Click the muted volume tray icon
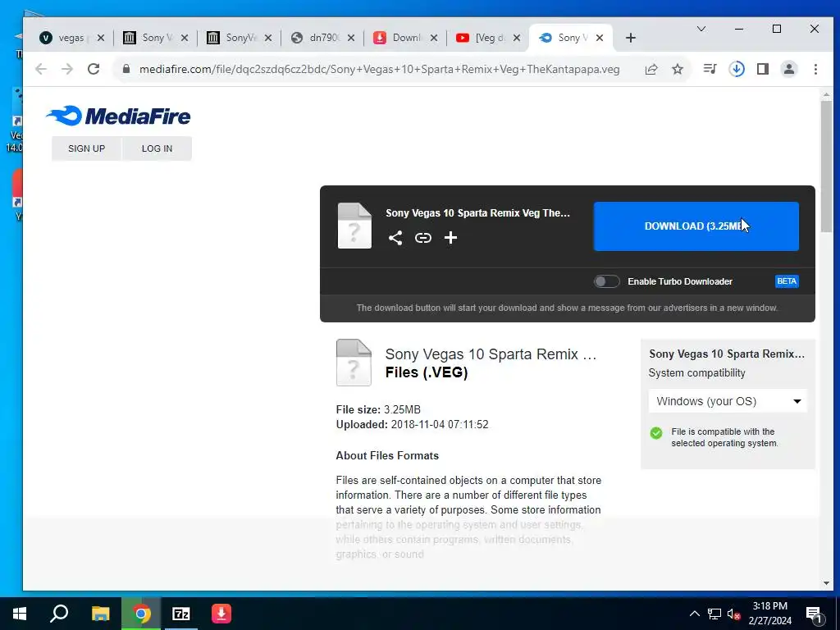 pyautogui.click(x=733, y=614)
